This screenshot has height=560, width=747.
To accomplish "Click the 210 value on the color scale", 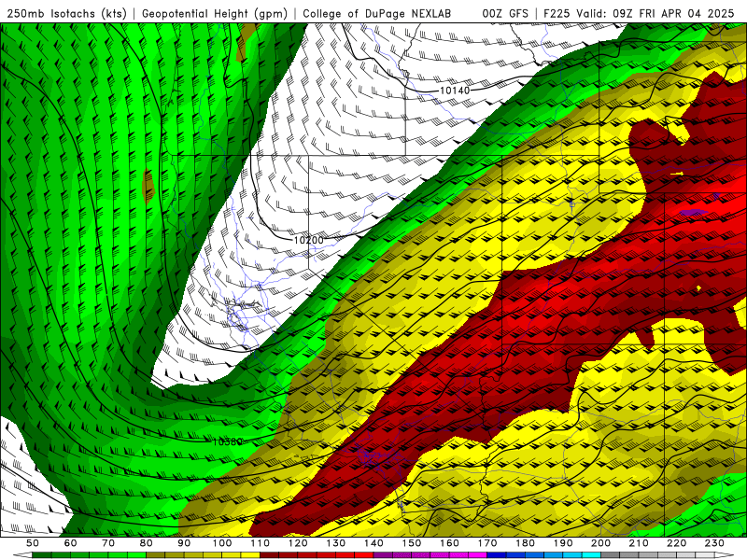I will [639, 543].
